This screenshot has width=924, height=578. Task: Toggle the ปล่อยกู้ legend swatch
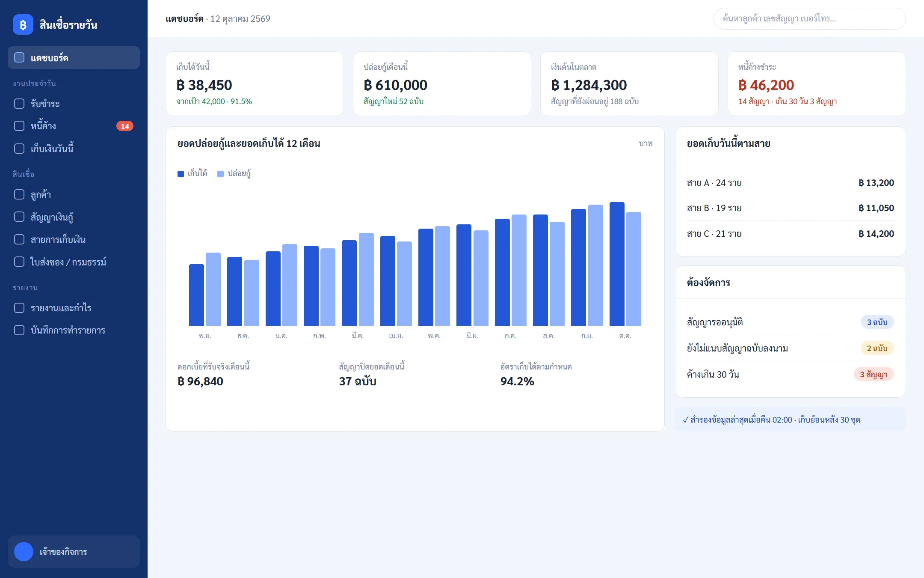(x=220, y=174)
